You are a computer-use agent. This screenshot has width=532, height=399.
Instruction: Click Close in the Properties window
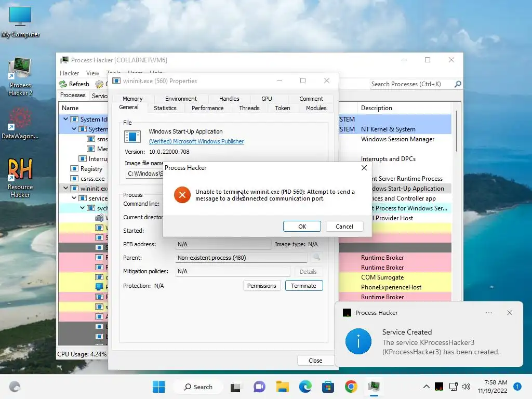(315, 361)
